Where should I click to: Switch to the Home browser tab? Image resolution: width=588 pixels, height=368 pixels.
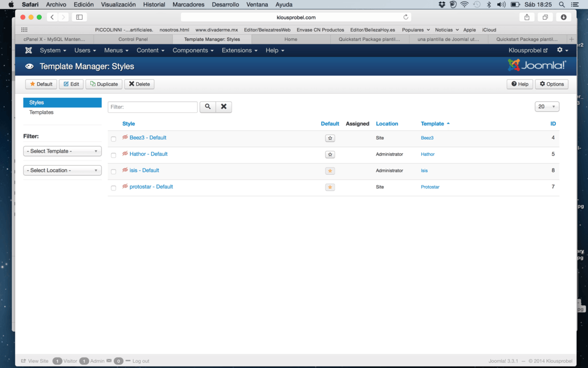(291, 39)
